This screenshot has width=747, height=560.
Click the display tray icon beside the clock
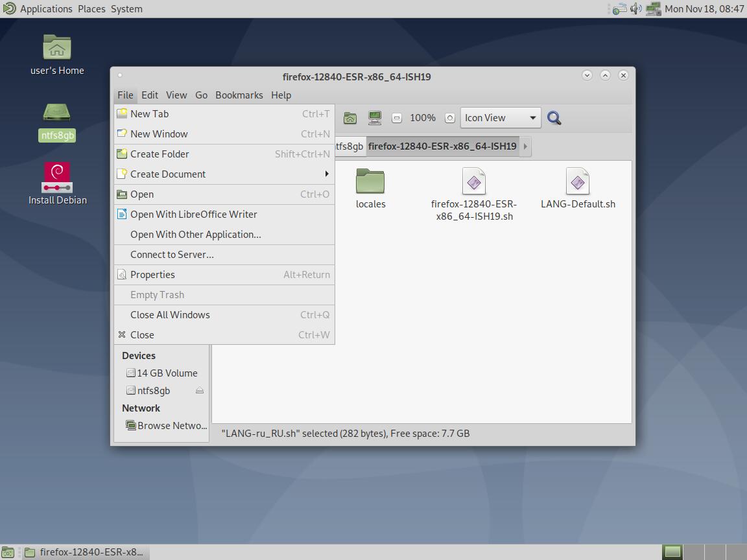coord(653,8)
